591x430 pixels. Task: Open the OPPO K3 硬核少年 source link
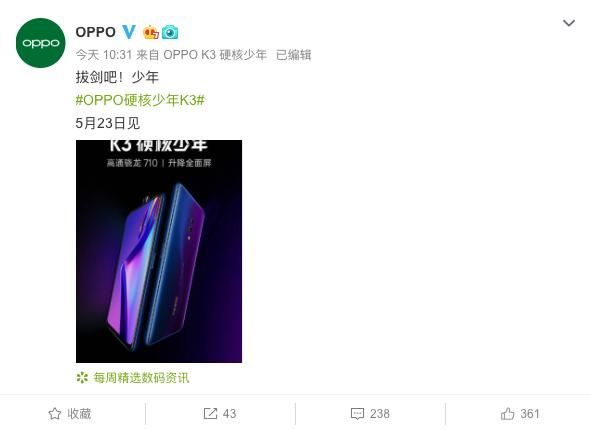click(215, 55)
